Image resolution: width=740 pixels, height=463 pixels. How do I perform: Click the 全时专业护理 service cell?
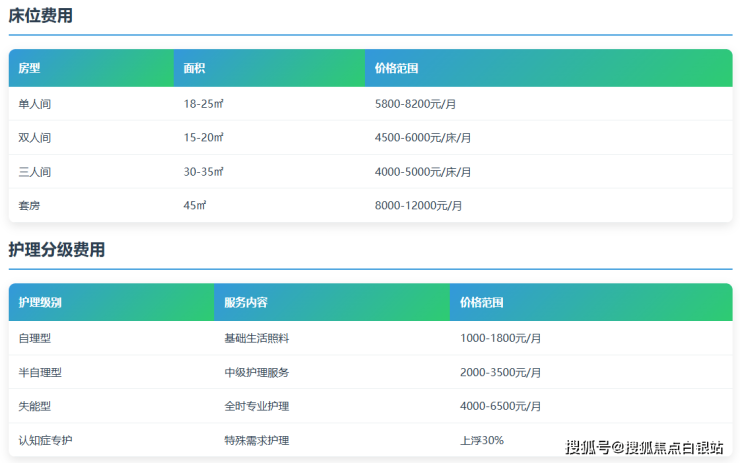[x=256, y=406]
